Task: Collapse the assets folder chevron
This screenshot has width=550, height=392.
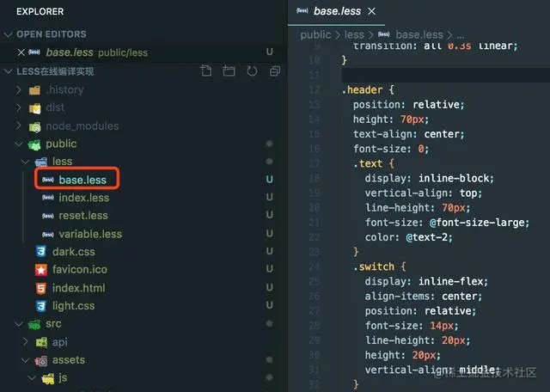Action: pos(25,360)
